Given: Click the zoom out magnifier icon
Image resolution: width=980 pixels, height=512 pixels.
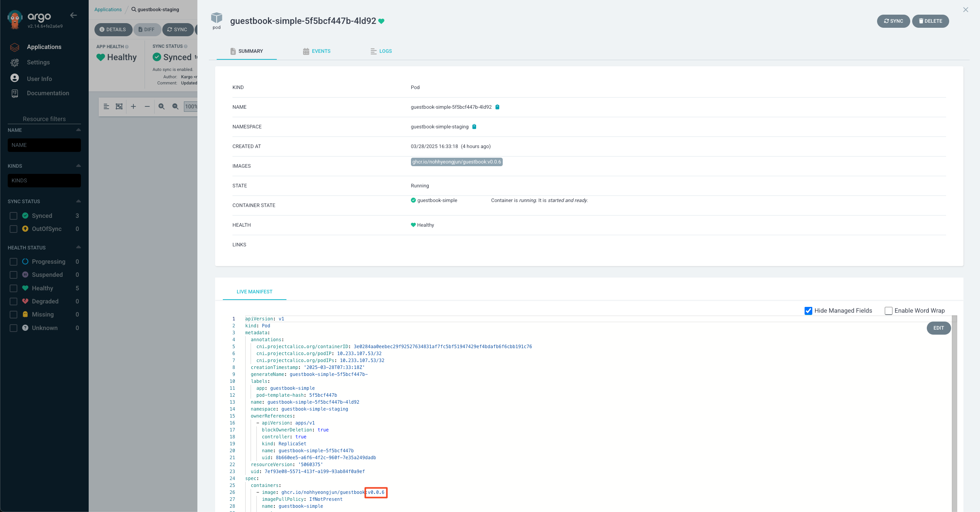Looking at the screenshot, I should pos(175,106).
